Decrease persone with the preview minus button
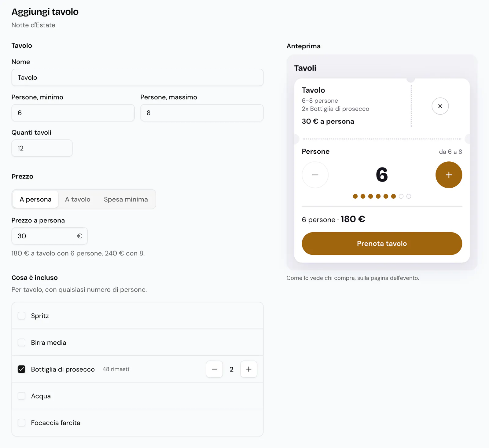The height and width of the screenshot is (448, 489). (315, 175)
